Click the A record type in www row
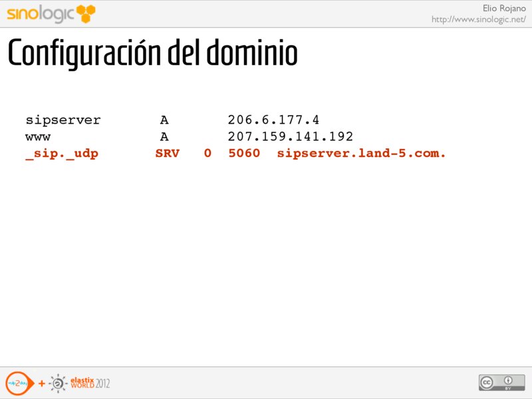Image resolution: width=532 pixels, height=399 pixels. 164,137
